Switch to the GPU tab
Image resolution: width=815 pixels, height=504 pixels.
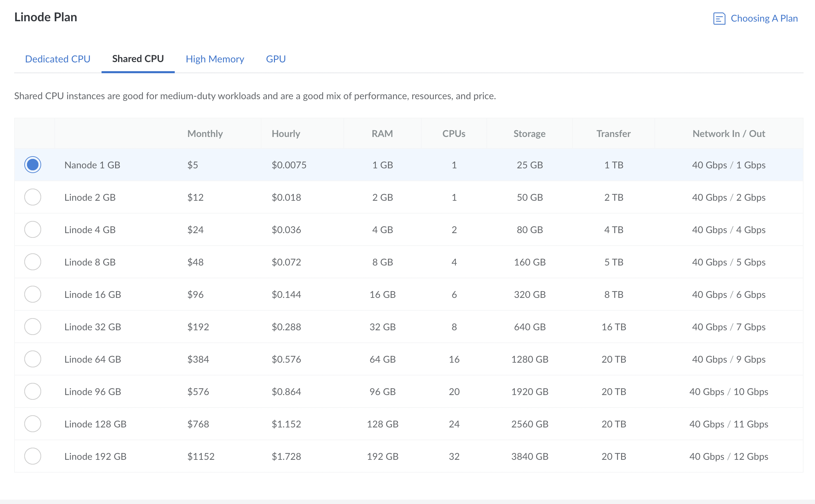tap(276, 59)
